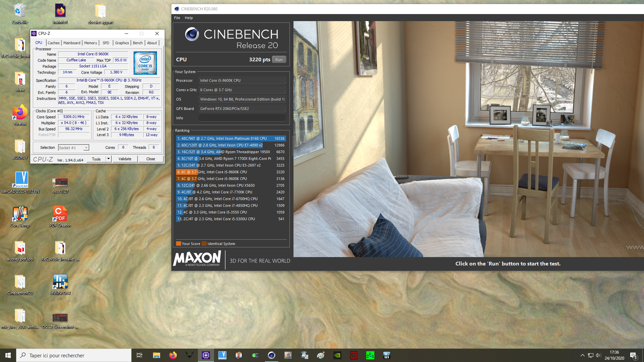644x362 pixels.
Task: Open the AUDREY desktop folder
Action: click(x=20, y=149)
